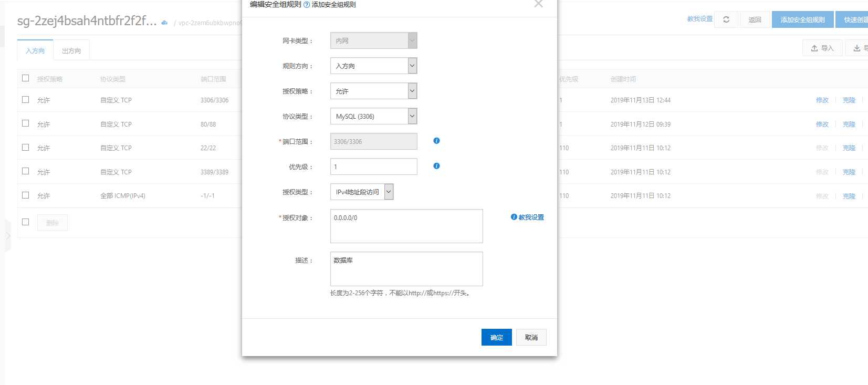Image resolution: width=868 pixels, height=385 pixels.
Task: Click the 2019年11月12日 09:39 creation time cell
Action: point(641,124)
